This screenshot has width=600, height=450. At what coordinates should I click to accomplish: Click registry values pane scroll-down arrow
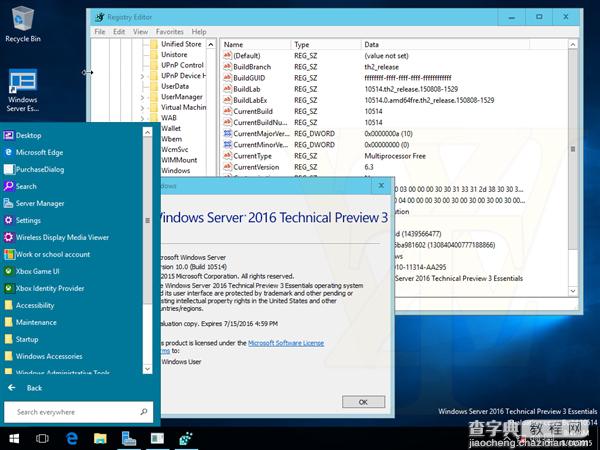tap(573, 291)
